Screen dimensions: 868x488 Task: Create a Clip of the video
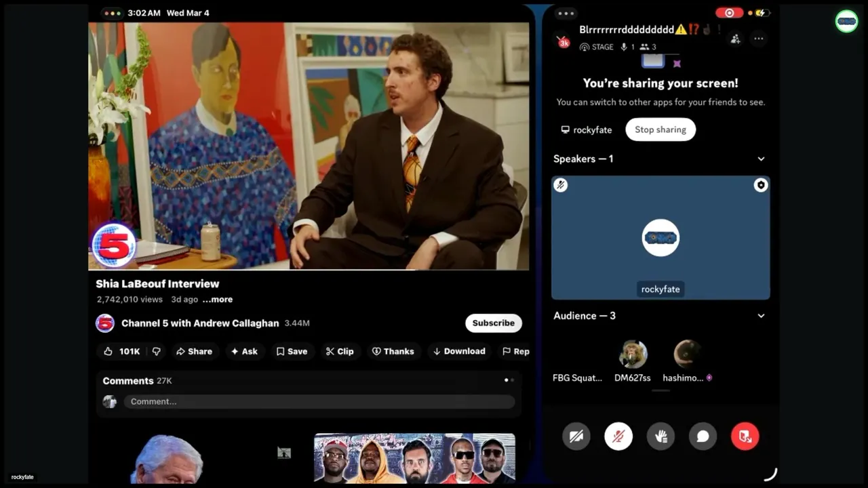(340, 351)
